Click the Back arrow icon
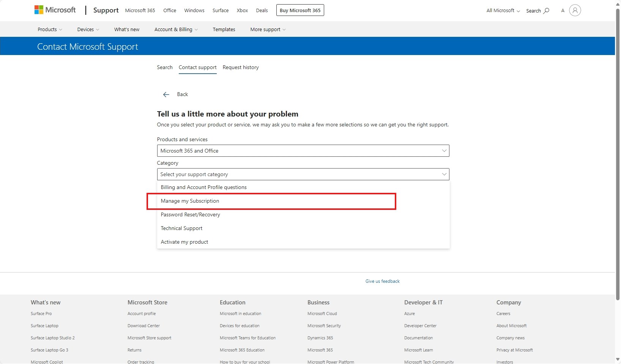621x364 pixels. (166, 95)
